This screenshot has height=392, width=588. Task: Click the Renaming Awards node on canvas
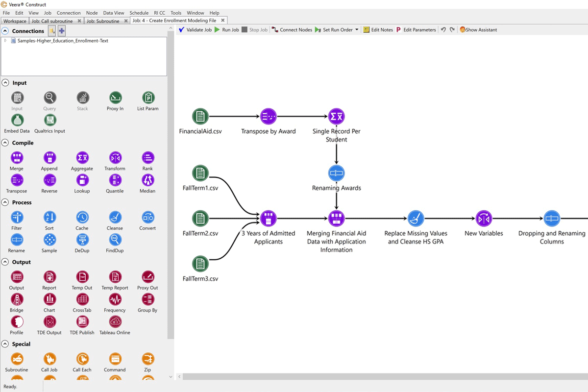pos(337,173)
